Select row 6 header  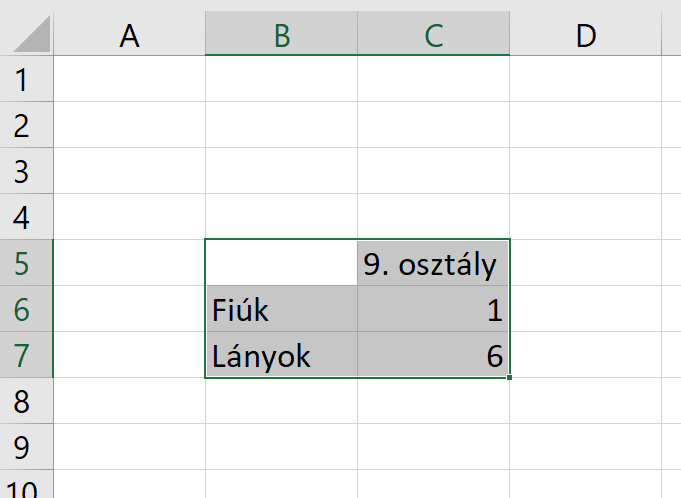click(26, 310)
